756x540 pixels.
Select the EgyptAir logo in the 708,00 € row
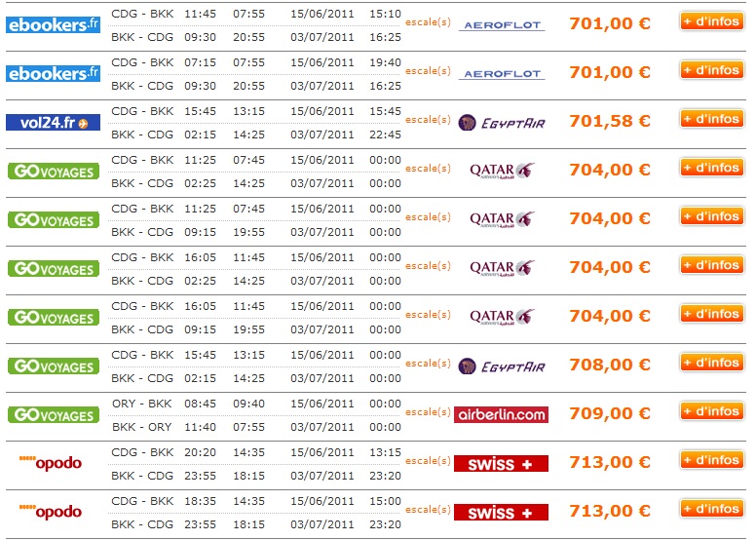pos(501,366)
